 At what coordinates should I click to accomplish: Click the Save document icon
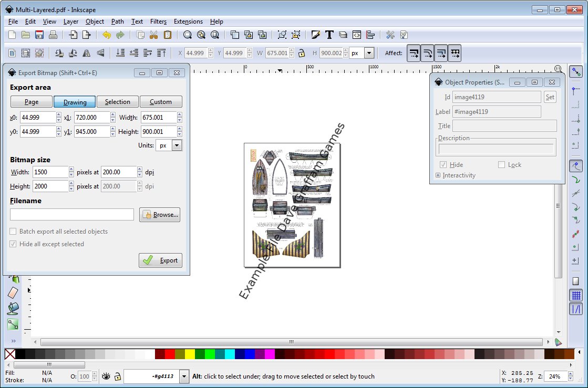39,35
